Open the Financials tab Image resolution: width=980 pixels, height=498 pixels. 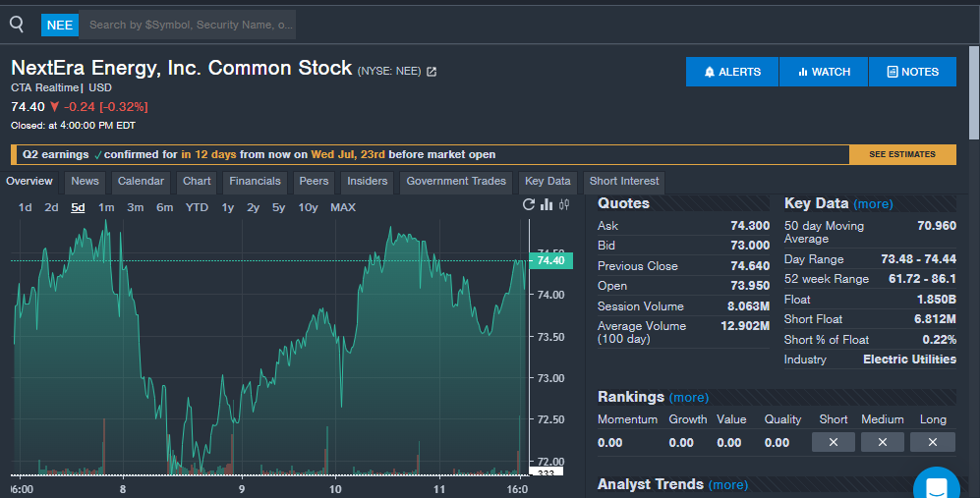coord(255,181)
